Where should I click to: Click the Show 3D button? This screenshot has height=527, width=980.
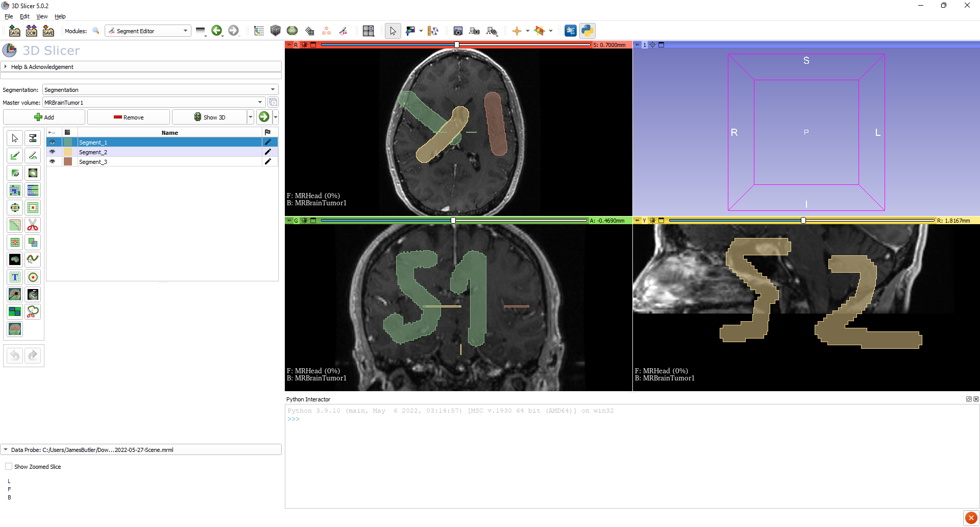coord(210,117)
